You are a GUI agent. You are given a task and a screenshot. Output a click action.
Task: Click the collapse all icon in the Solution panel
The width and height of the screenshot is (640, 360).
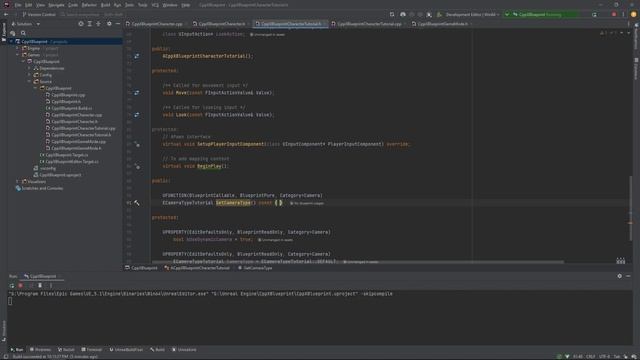pos(98,24)
